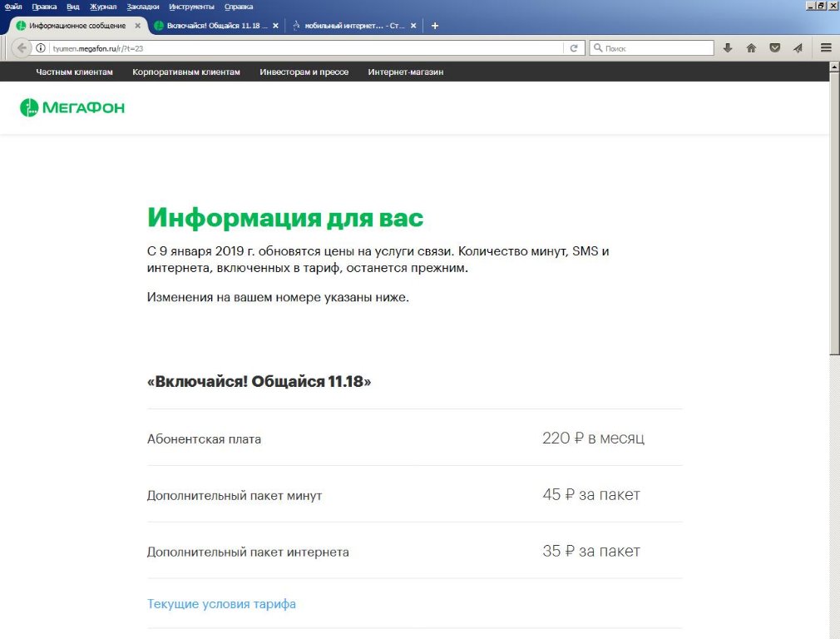Click the «Включайся! Общайся 11.18» tariff title

point(259,382)
